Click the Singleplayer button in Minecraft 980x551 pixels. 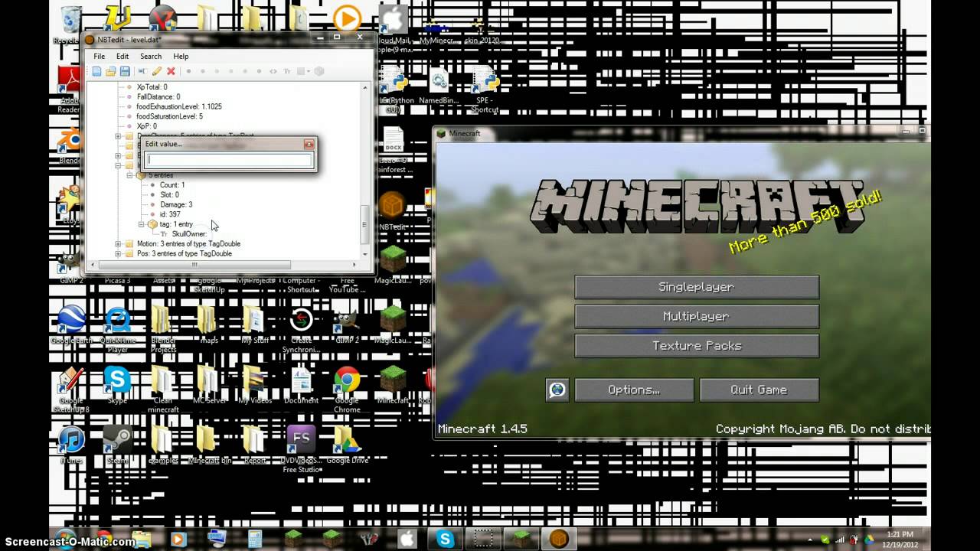tap(697, 287)
